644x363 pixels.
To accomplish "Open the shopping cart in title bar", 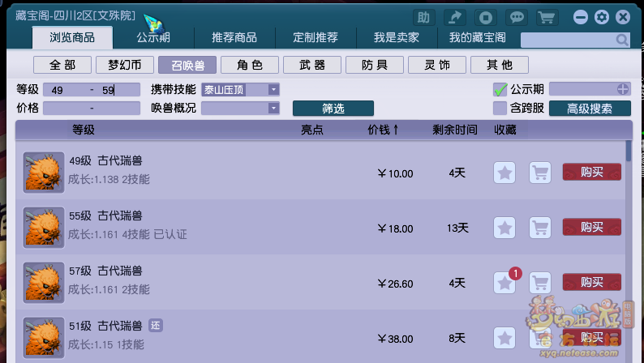I will [x=547, y=17].
